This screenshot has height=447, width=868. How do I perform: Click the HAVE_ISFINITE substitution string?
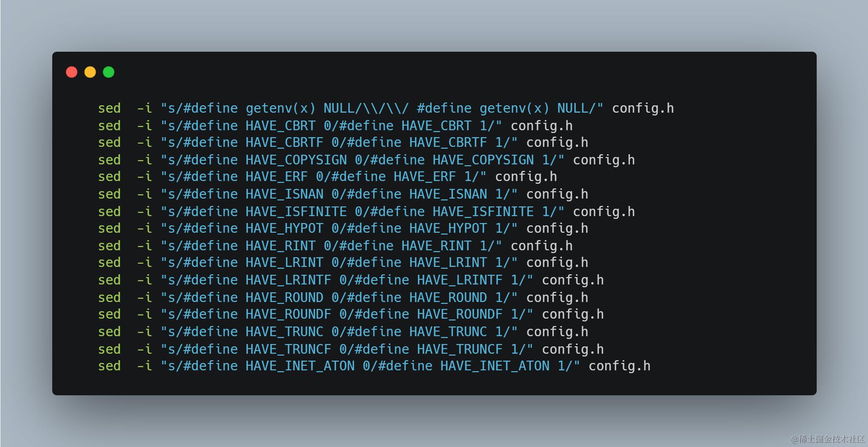(x=362, y=212)
